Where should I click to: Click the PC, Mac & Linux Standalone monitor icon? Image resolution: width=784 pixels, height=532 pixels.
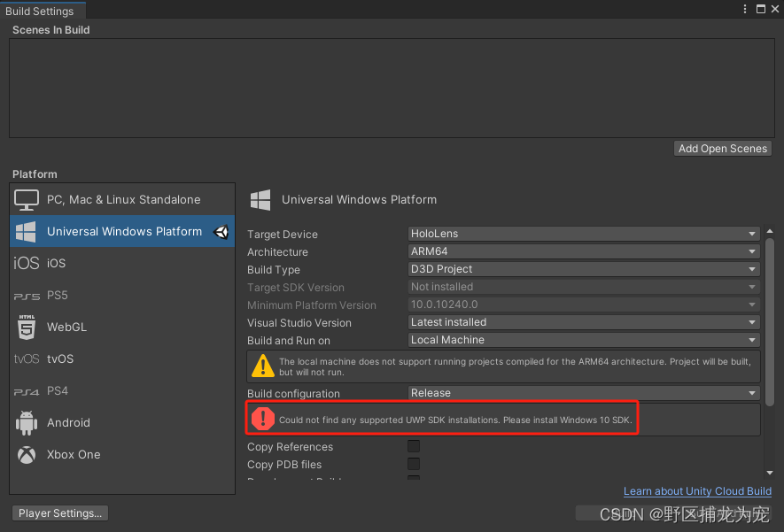click(27, 200)
